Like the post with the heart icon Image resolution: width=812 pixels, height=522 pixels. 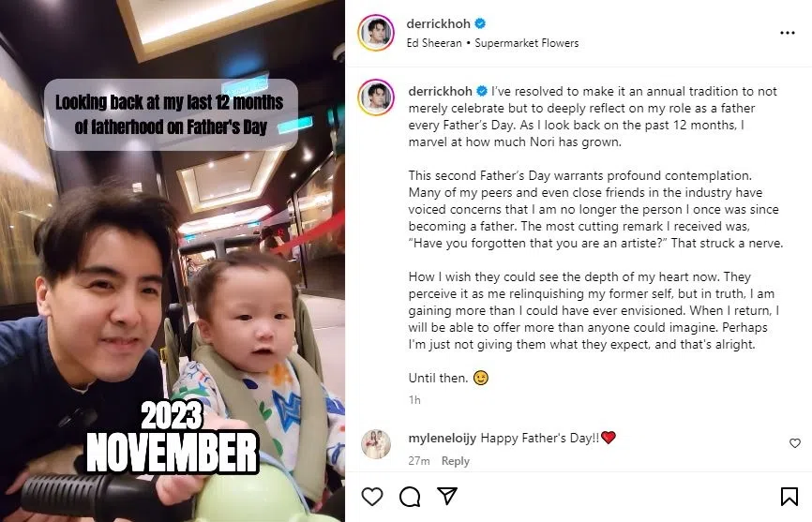coord(372,497)
